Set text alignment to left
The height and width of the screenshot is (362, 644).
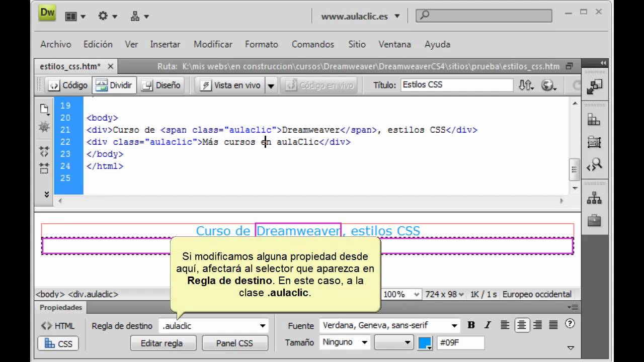point(505,325)
